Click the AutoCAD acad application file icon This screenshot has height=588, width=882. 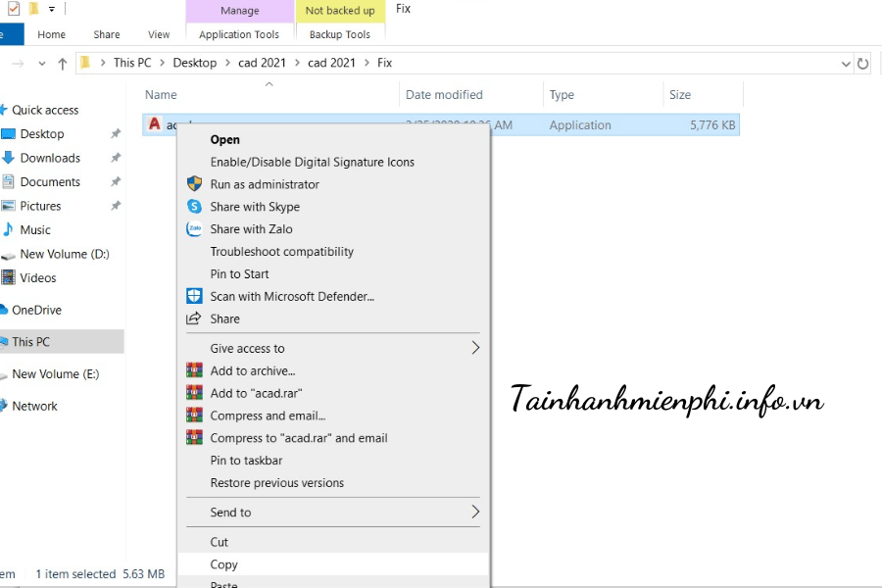point(154,124)
